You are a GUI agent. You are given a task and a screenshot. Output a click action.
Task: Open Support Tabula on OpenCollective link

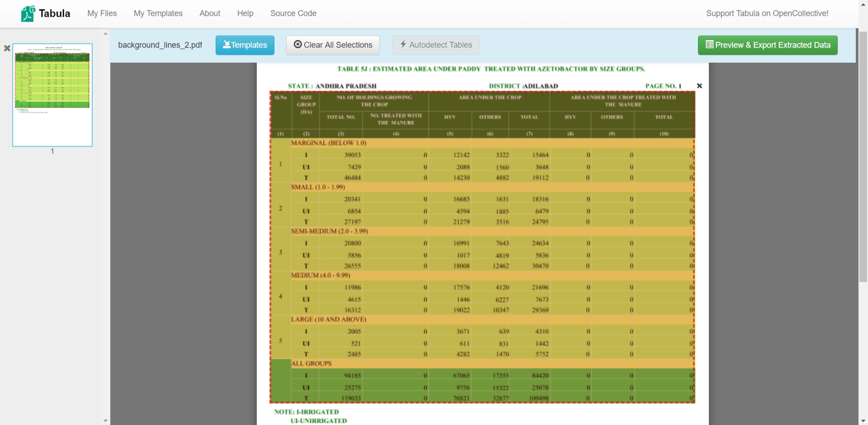(x=767, y=14)
